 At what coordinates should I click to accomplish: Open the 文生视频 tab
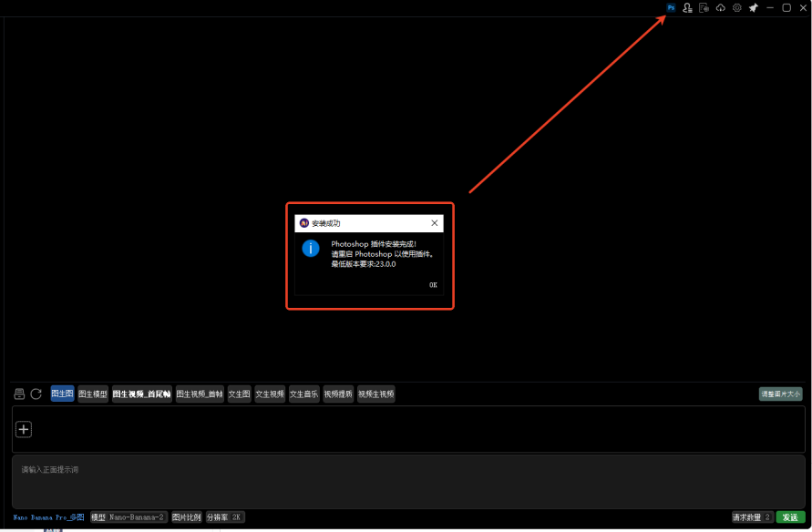click(x=270, y=394)
